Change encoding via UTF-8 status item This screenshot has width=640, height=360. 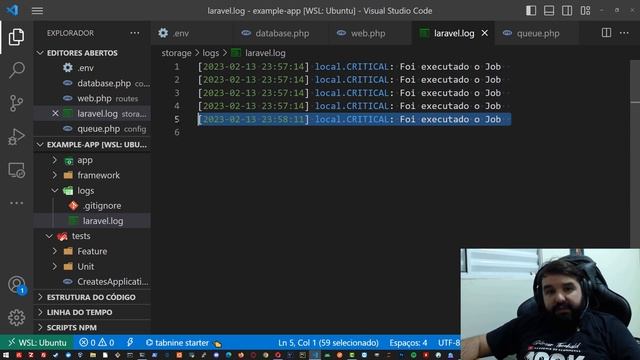pyautogui.click(x=449, y=343)
